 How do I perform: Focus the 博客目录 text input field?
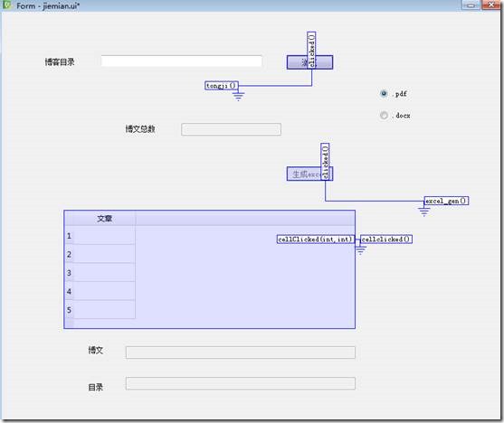(181, 61)
